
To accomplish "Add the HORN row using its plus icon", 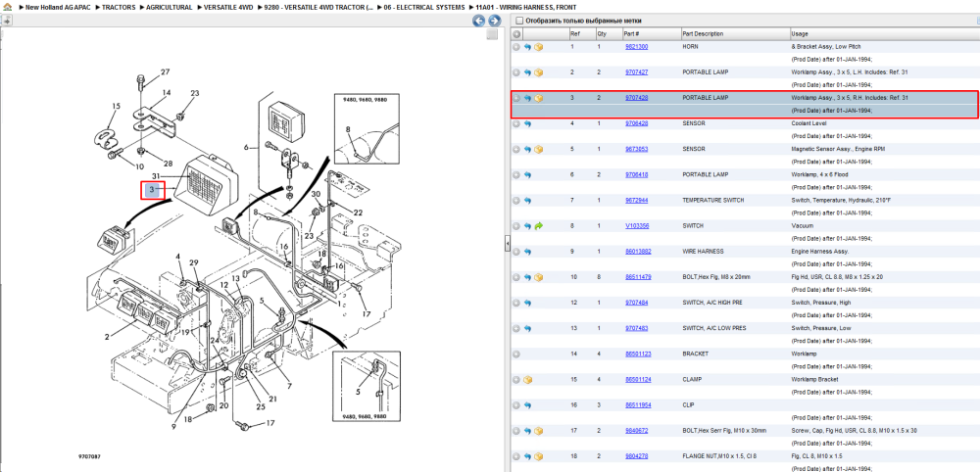I will click(x=516, y=47).
